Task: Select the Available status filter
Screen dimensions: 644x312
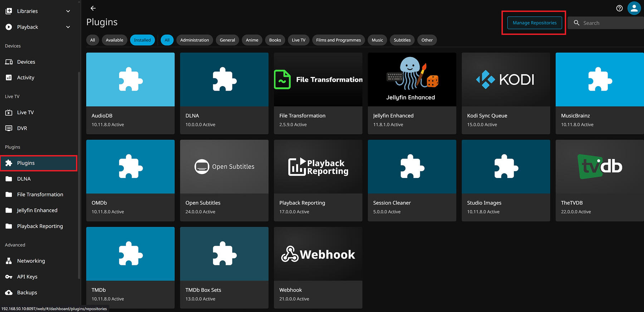Action: coord(114,40)
